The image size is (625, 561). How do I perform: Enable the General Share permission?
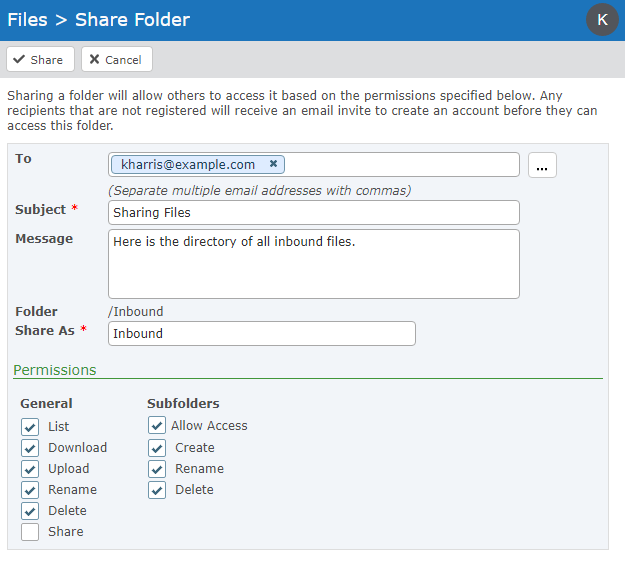click(30, 532)
